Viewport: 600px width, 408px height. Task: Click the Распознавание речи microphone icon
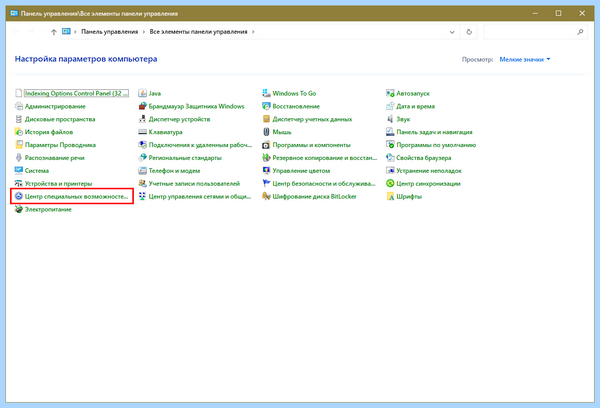(x=19, y=158)
